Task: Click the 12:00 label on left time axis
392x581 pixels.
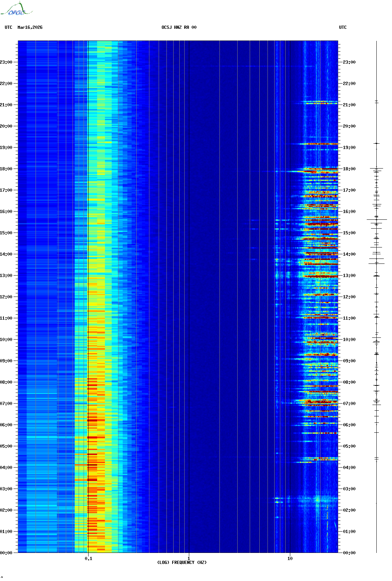Action: coord(6,297)
